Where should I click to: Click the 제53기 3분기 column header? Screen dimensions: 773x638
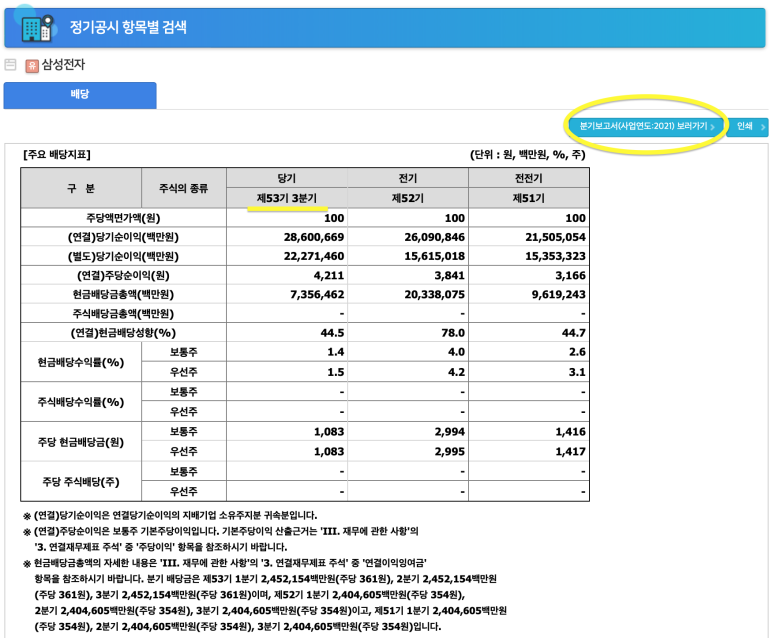pos(287,198)
